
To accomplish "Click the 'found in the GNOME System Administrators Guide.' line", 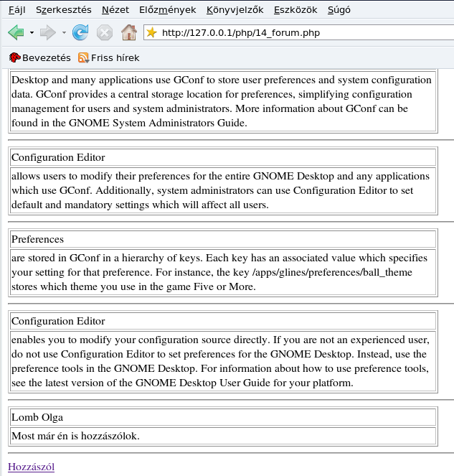I will pos(129,123).
